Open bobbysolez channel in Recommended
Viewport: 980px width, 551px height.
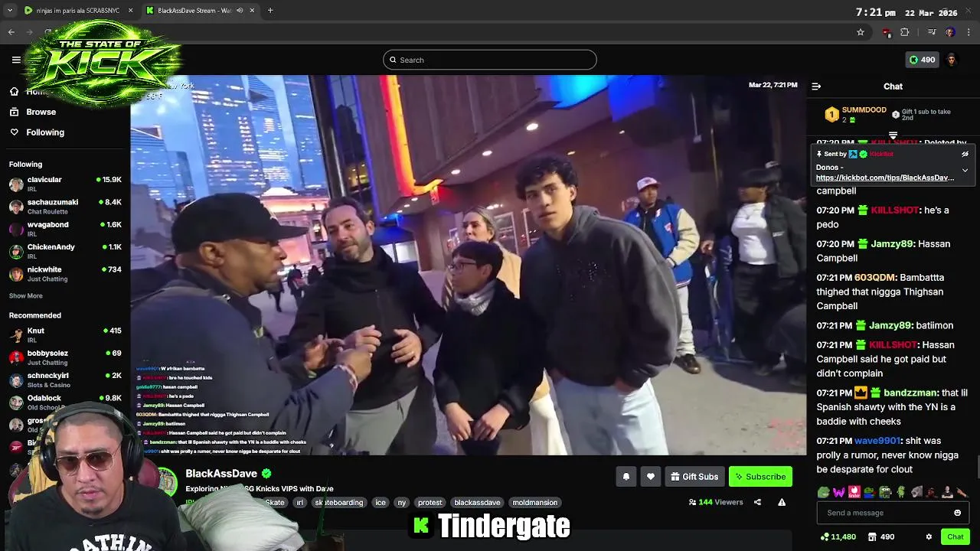65,357
